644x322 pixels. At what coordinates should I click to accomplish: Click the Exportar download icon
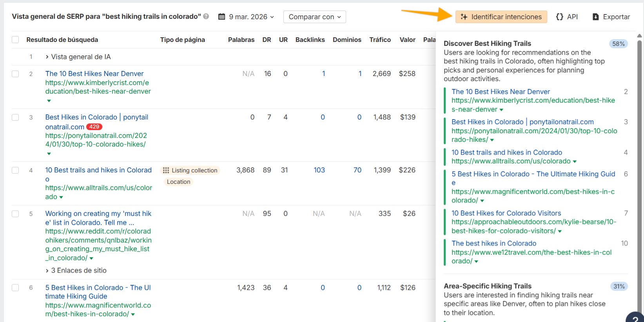[x=595, y=17]
